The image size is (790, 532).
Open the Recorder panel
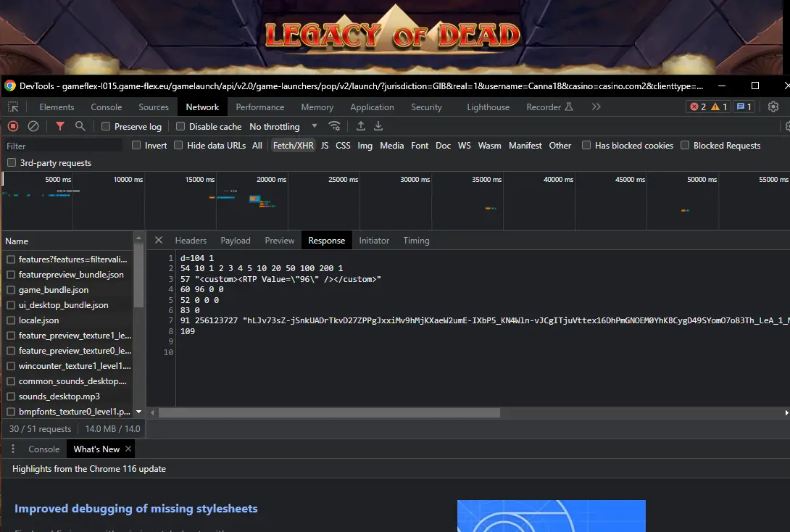click(549, 107)
